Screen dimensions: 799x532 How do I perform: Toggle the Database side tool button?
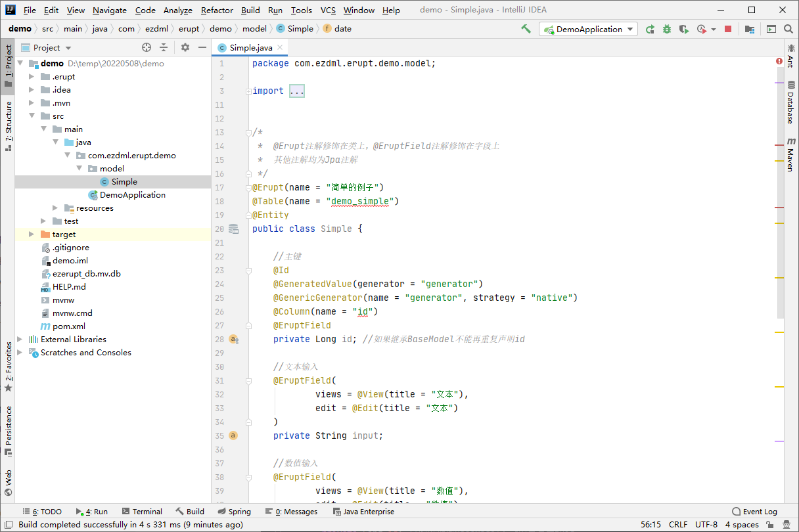pos(791,103)
